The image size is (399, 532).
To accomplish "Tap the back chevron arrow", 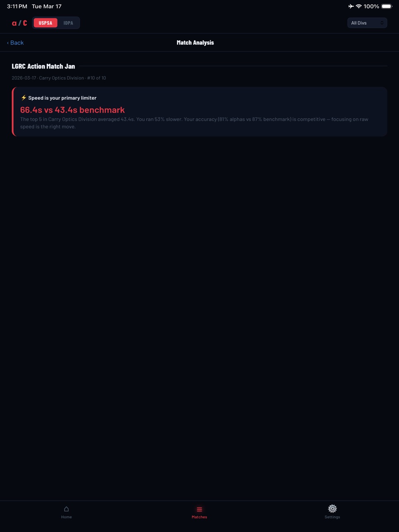I will tap(8, 43).
